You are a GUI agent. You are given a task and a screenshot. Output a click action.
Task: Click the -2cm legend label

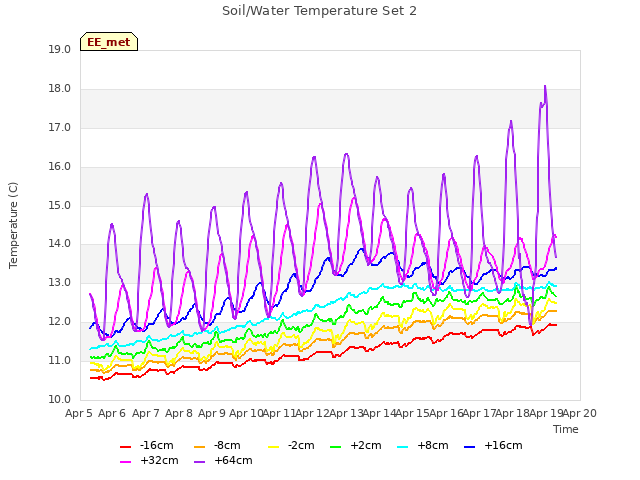(301, 445)
